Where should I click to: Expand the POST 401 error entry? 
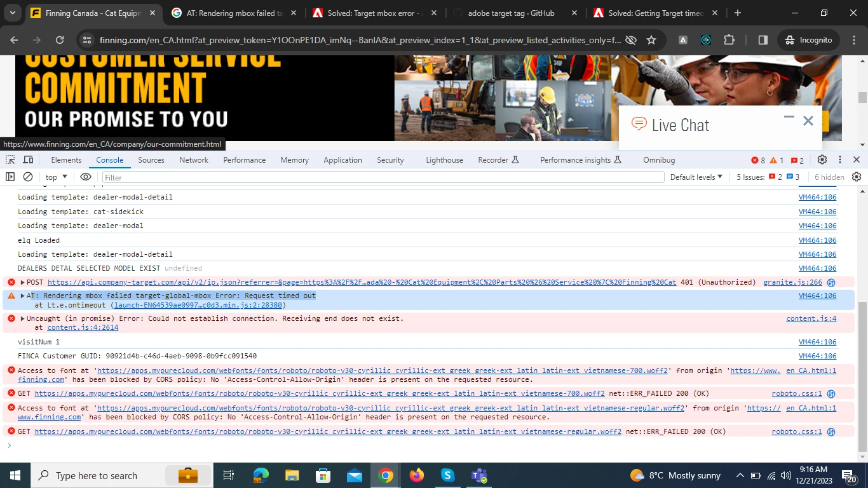pos(23,282)
